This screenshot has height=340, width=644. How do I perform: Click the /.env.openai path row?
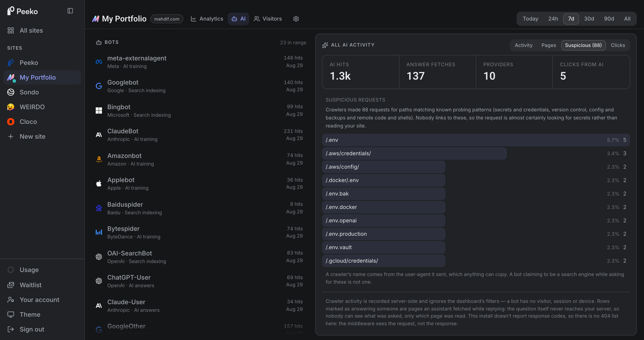476,221
